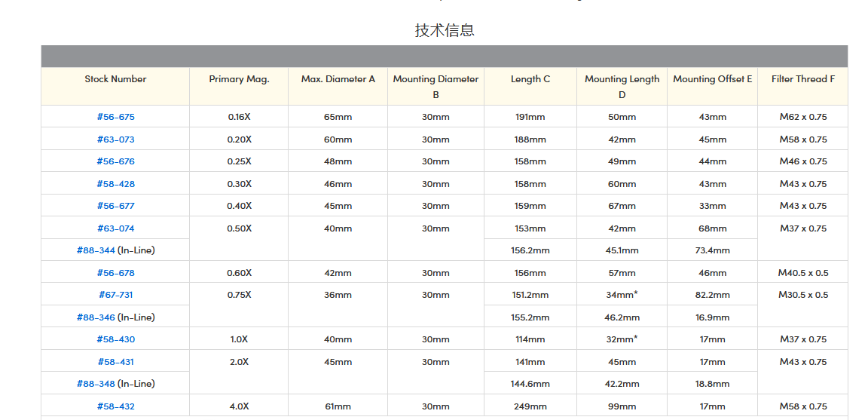Click the Stock Number column header
868x420 pixels.
115,79
